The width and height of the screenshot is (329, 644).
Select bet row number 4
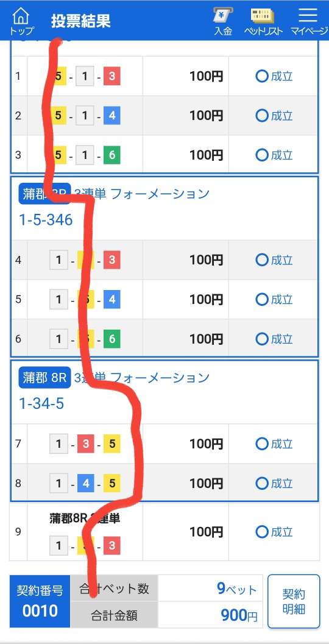click(18, 260)
